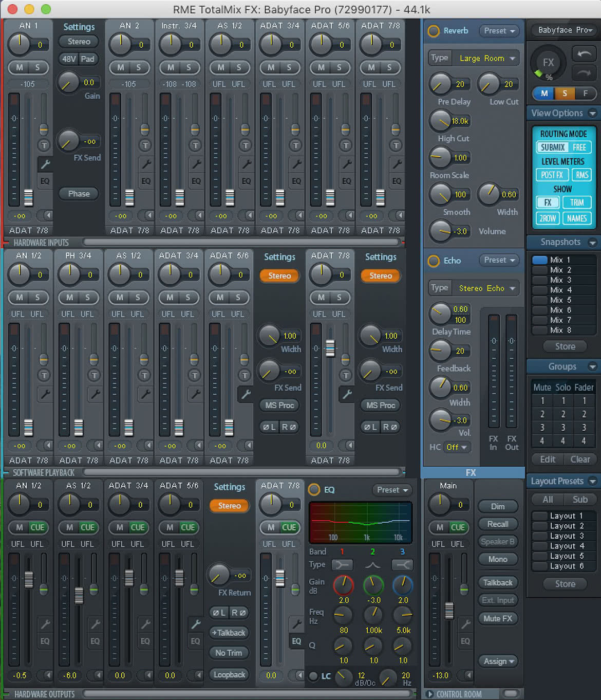Click trim T icon on AN 1 input
The image size is (601, 700).
pos(44,145)
